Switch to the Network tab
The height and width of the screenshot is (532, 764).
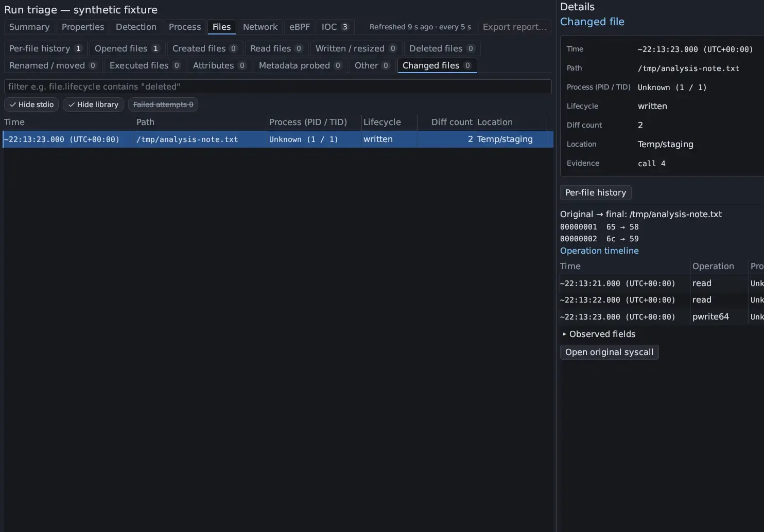[260, 27]
